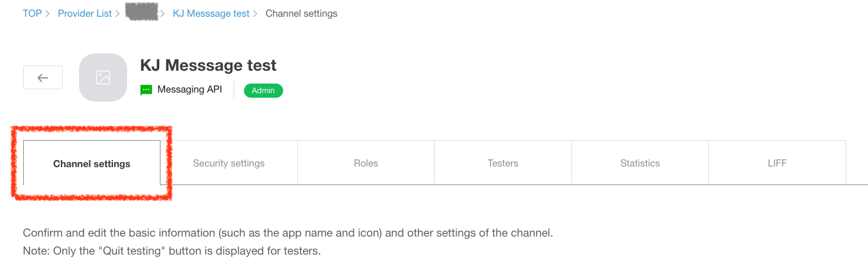The image size is (868, 279).
Task: Click the chevron right after TOP breadcrumb
Action: click(48, 14)
